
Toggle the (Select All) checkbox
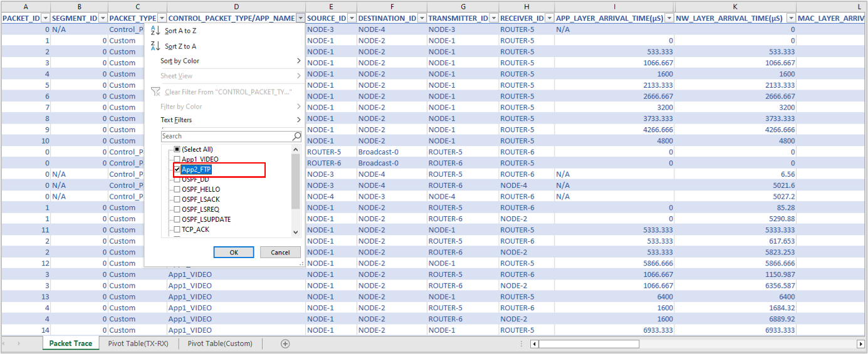(x=177, y=149)
